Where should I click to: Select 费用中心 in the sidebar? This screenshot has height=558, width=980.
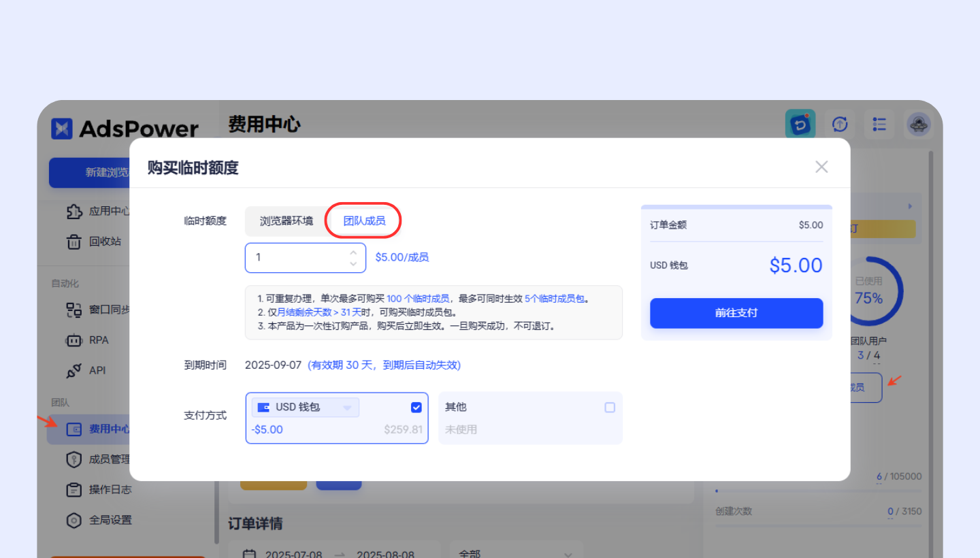click(x=88, y=429)
